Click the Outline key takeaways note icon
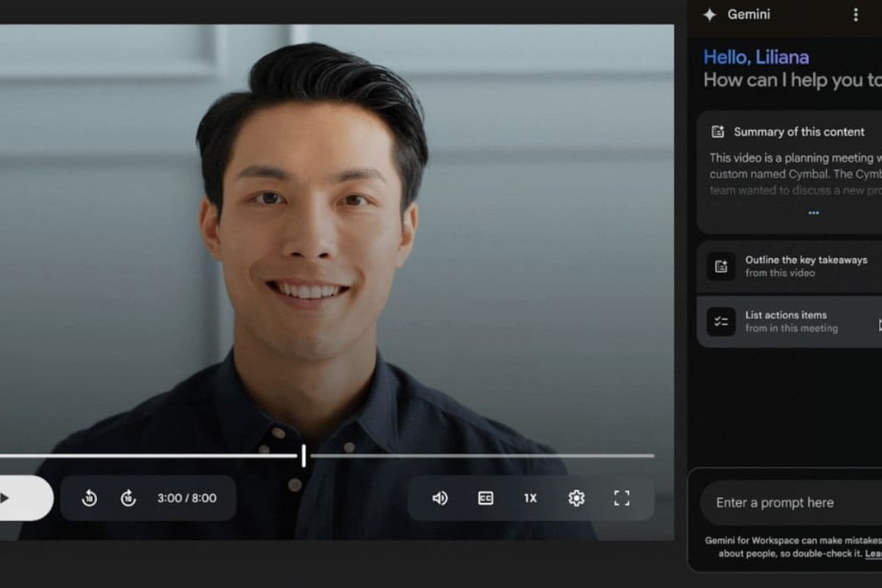Screen dimensions: 882x588 721,266
